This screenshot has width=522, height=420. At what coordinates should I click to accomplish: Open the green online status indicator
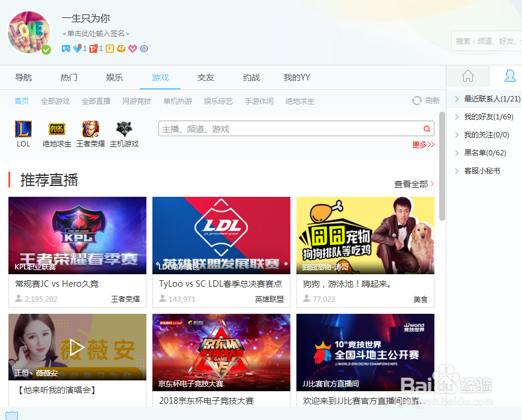pyautogui.click(x=46, y=50)
